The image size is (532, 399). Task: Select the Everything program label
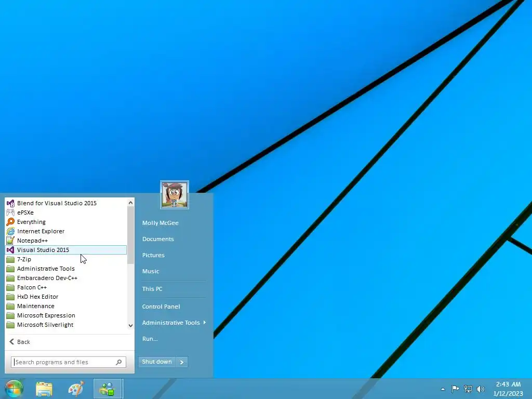point(31,222)
